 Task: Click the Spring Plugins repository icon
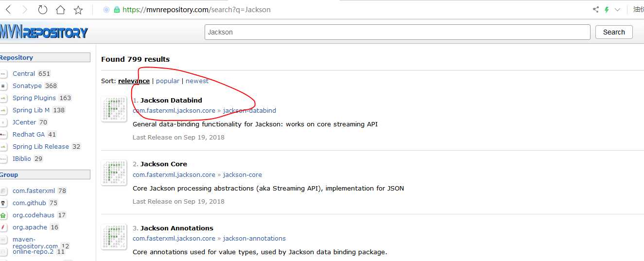point(3,98)
